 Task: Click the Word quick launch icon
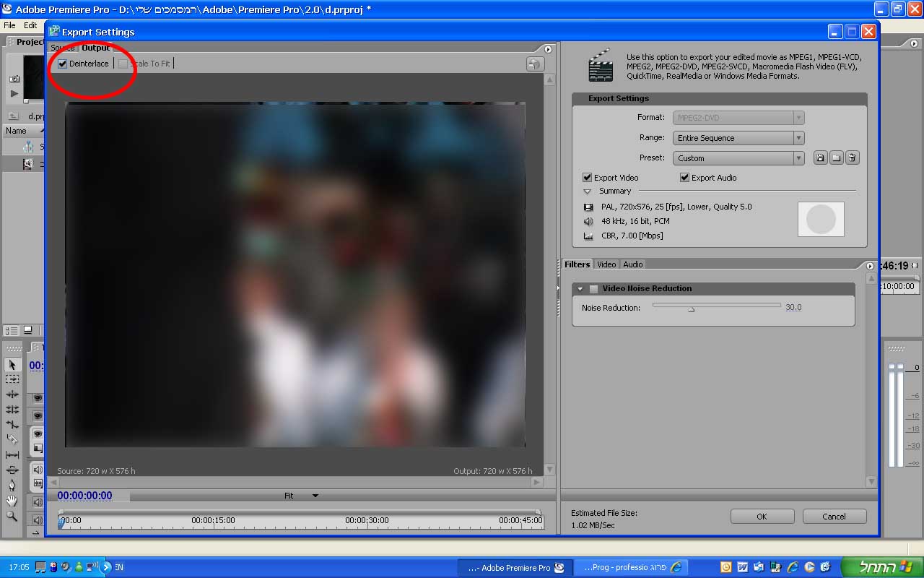tap(742, 567)
